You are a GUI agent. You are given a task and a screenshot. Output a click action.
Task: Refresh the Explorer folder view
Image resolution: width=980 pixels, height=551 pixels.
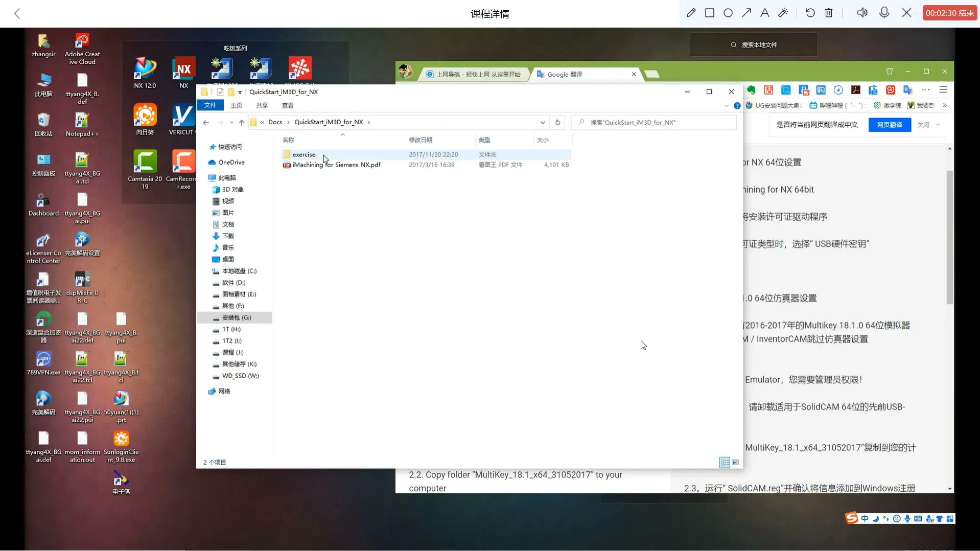[557, 122]
